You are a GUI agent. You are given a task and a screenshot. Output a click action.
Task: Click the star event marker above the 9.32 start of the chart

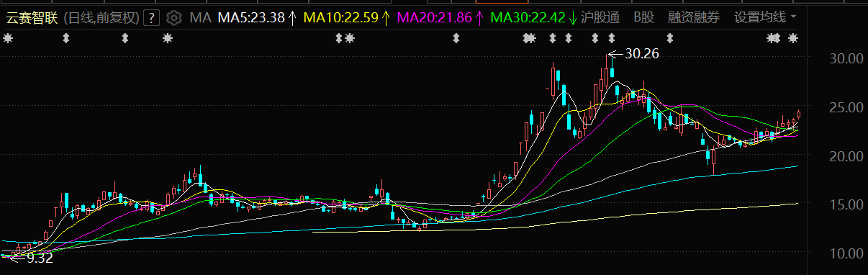click(8, 38)
